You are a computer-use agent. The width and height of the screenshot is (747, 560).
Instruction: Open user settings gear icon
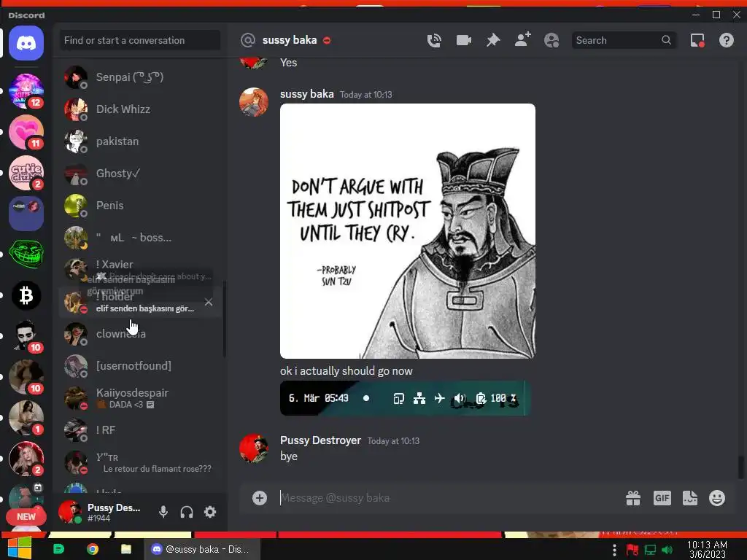point(210,512)
